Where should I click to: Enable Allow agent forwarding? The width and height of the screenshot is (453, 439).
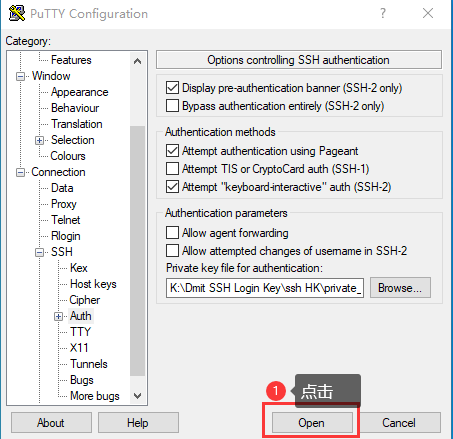point(172,233)
